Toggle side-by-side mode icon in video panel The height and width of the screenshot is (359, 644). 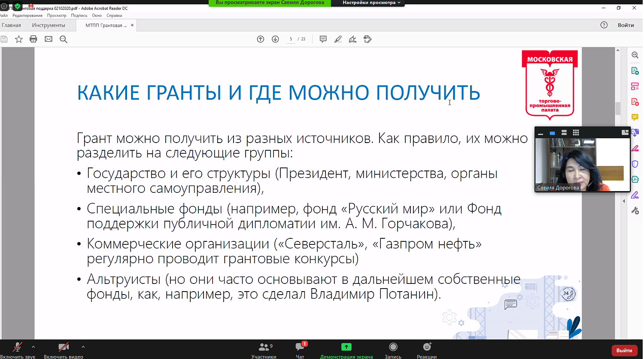pyautogui.click(x=625, y=133)
